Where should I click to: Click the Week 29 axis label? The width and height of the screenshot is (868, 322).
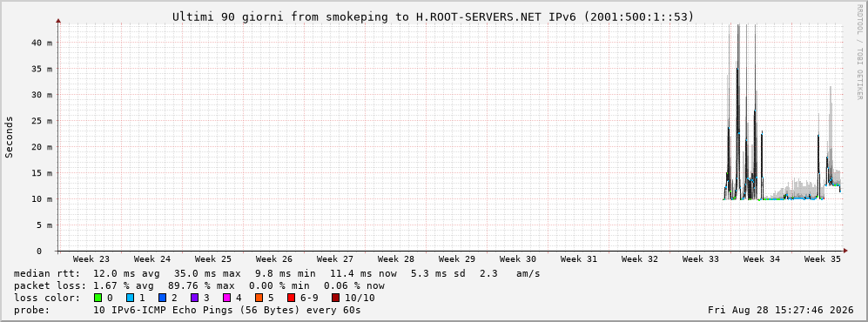pos(457,259)
